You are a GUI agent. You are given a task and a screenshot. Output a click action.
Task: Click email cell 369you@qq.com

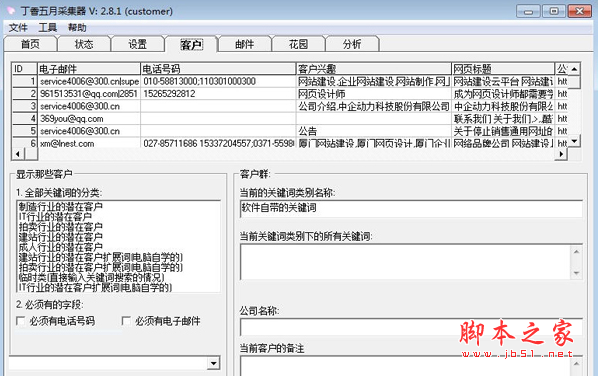(89, 119)
